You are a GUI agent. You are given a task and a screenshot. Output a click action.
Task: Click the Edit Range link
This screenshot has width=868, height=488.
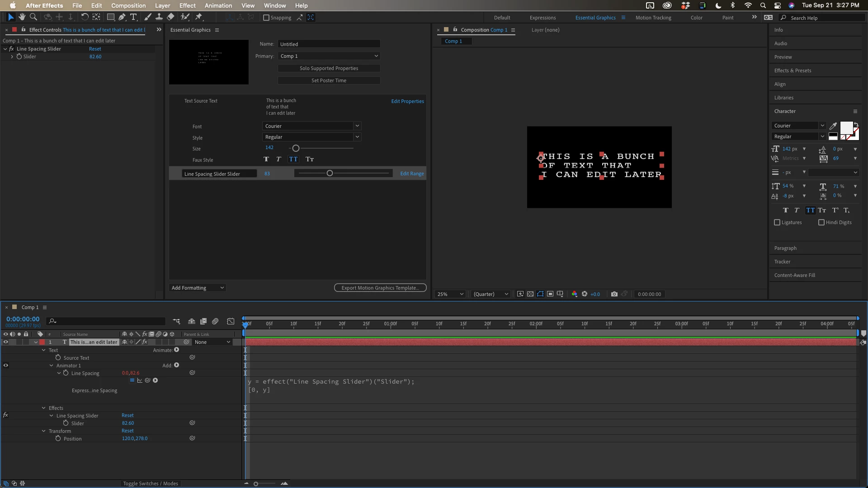pyautogui.click(x=412, y=174)
